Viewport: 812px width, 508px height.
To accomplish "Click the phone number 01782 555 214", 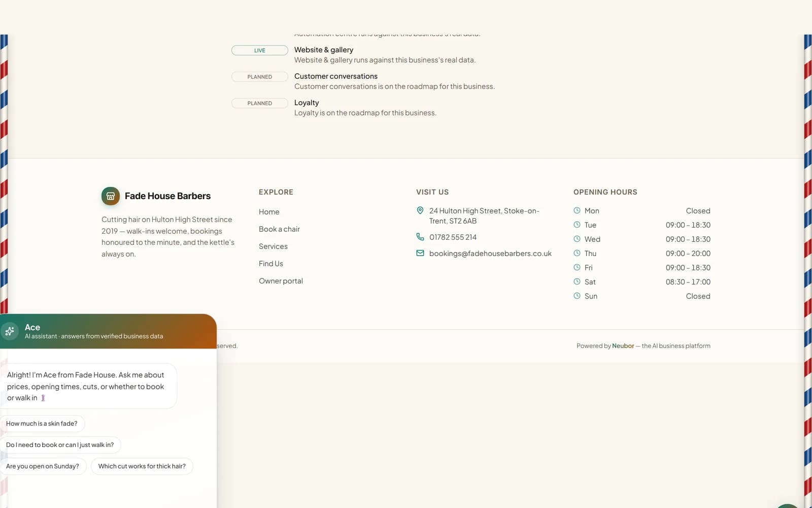I will (453, 237).
